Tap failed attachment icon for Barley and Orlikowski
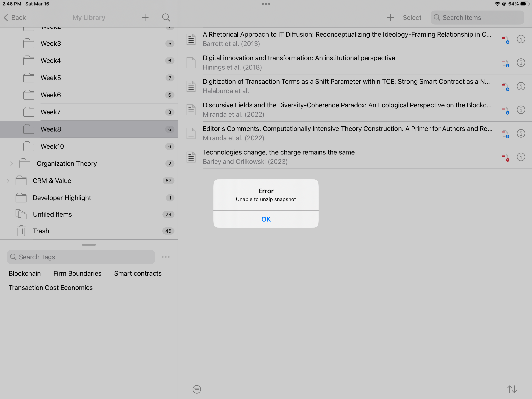Screen dimensions: 532x399 click(x=505, y=157)
